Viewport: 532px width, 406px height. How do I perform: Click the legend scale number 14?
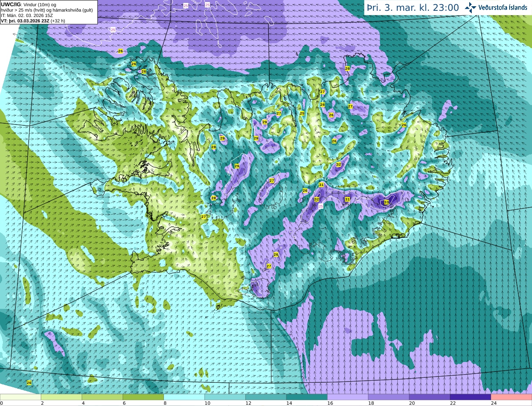pyautogui.click(x=289, y=403)
